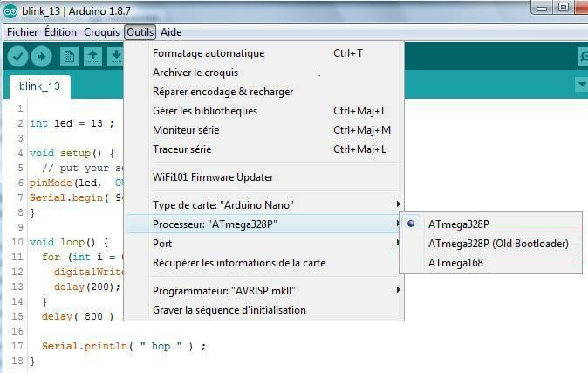Select the blink_13 sketch tab
The width and height of the screenshot is (588, 373).
coord(39,86)
